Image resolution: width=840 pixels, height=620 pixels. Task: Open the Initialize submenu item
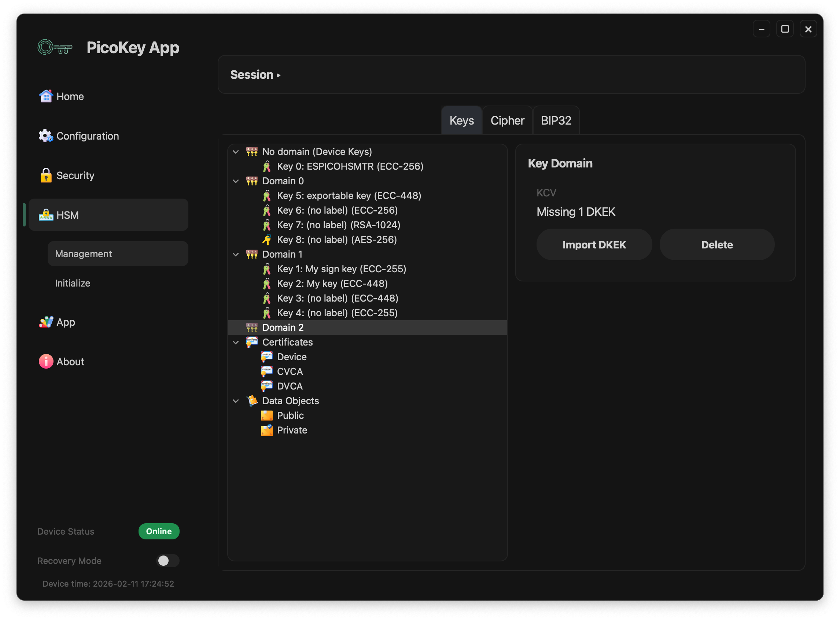pyautogui.click(x=73, y=283)
